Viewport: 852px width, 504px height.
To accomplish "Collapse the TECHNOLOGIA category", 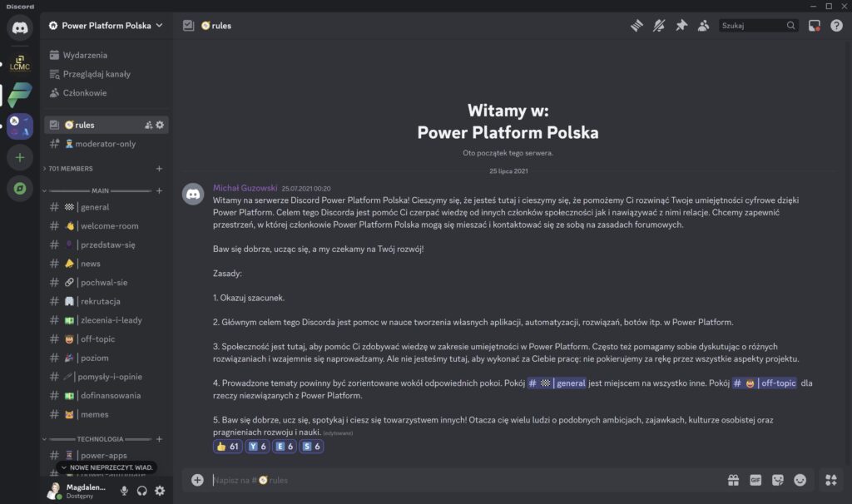I will click(98, 439).
